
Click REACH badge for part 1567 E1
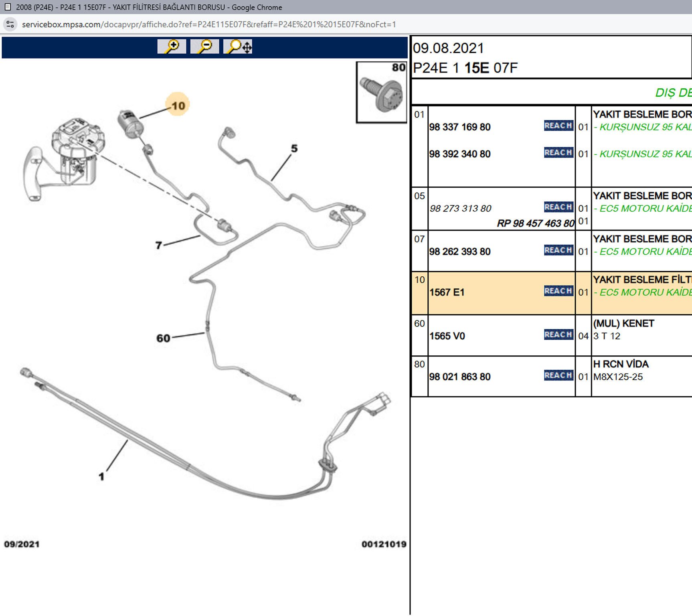coord(558,291)
